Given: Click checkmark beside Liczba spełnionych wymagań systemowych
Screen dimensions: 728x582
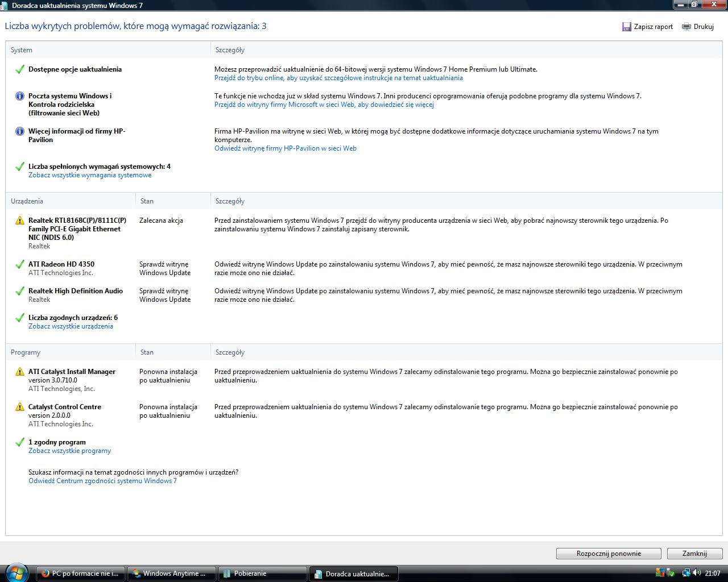Looking at the screenshot, I should coord(20,167).
